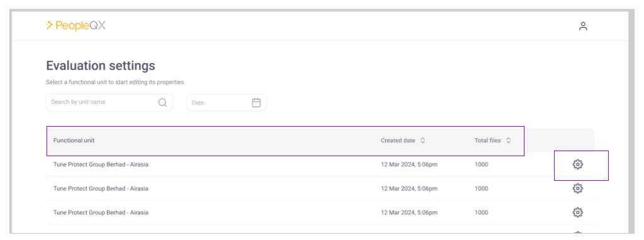The height and width of the screenshot is (240, 644).
Task: Click the Functional unit column header
Action: [x=74, y=140]
